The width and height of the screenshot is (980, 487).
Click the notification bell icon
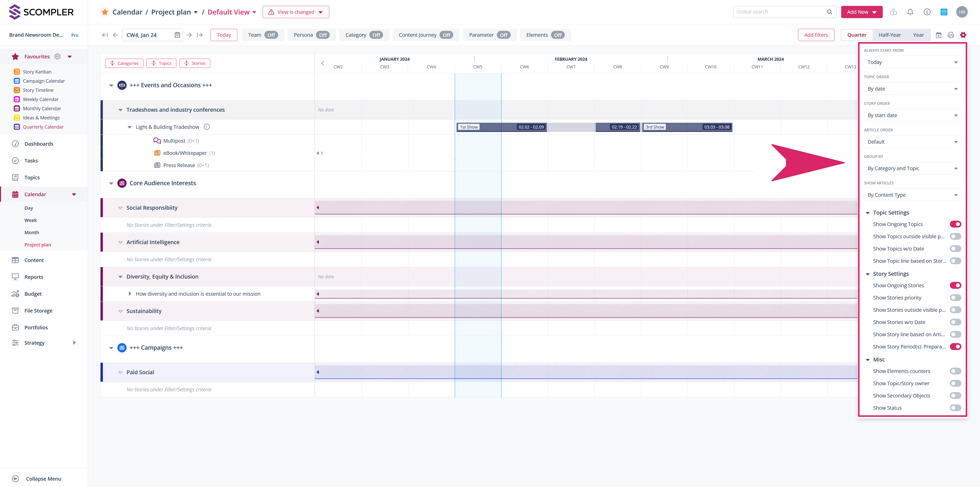[910, 12]
